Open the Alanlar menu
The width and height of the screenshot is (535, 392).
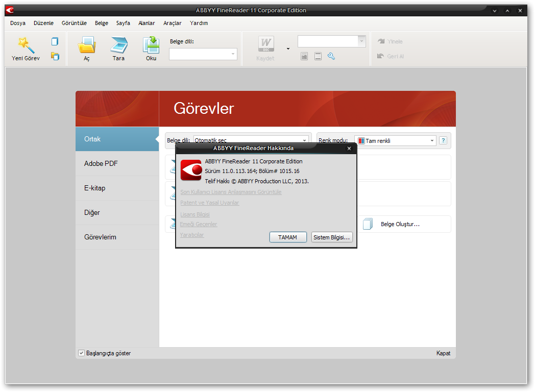[x=147, y=23]
